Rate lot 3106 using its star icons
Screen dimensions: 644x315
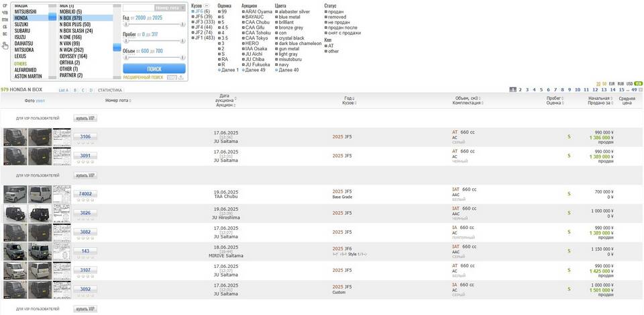coord(85,142)
